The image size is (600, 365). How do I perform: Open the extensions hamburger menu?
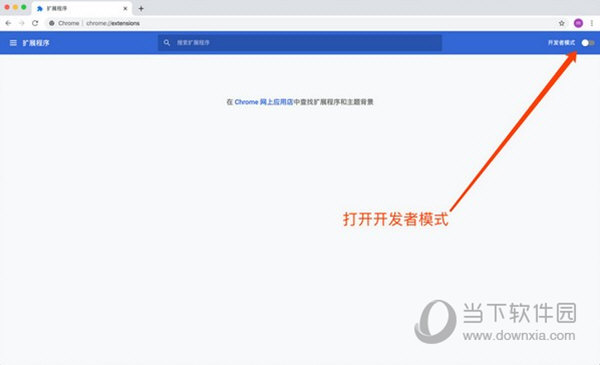click(13, 43)
